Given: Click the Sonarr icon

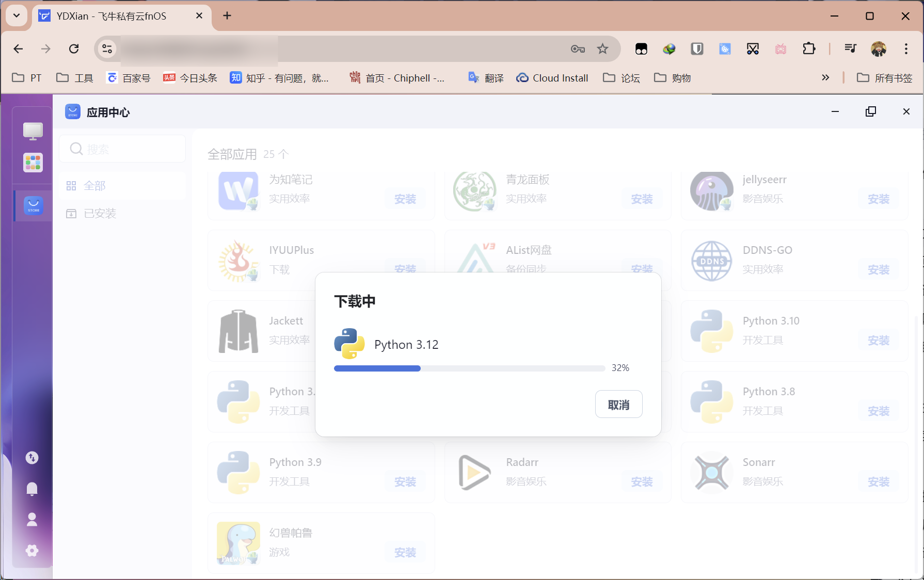Looking at the screenshot, I should pyautogui.click(x=711, y=473).
